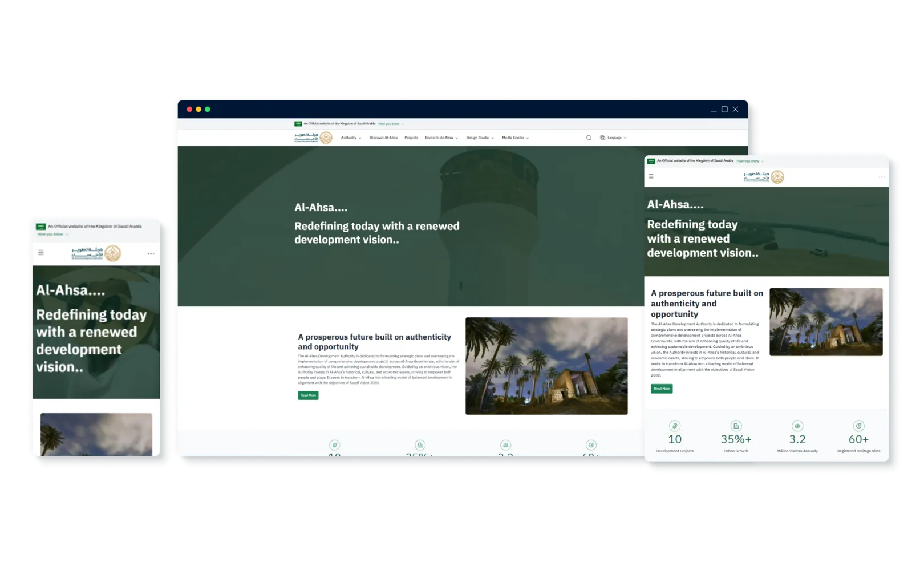Image resolution: width=924 pixels, height=586 pixels.
Task: Click the Registered Heritage Sites icon, tablet view
Action: coord(858,426)
